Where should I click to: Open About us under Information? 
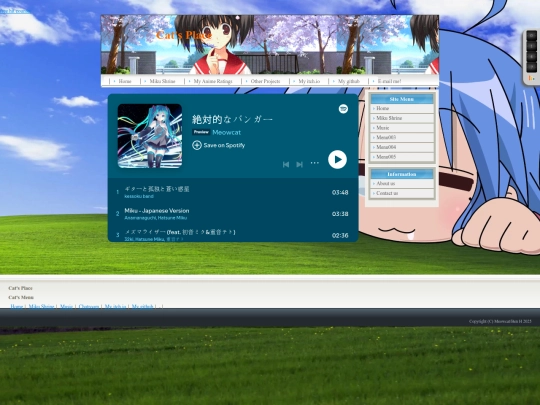coord(402,184)
